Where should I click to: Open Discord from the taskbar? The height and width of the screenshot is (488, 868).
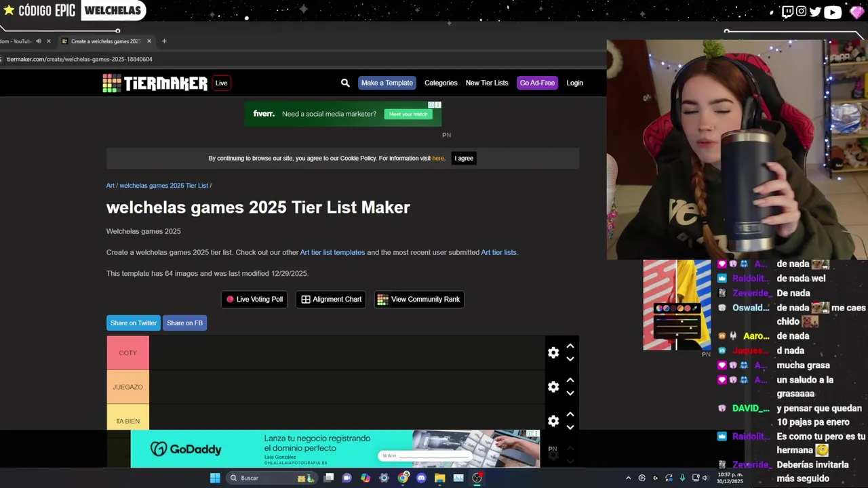pos(421,478)
